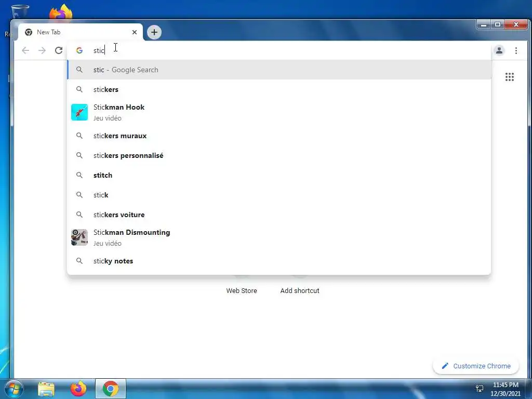
Task: Choose the 'stickers voiture' suggestion
Action: click(279, 215)
